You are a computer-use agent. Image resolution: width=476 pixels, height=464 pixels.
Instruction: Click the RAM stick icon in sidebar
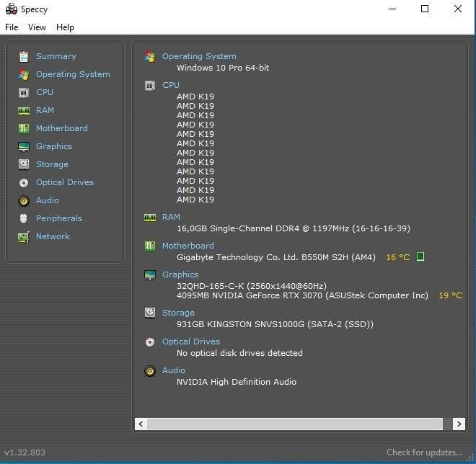click(24, 110)
